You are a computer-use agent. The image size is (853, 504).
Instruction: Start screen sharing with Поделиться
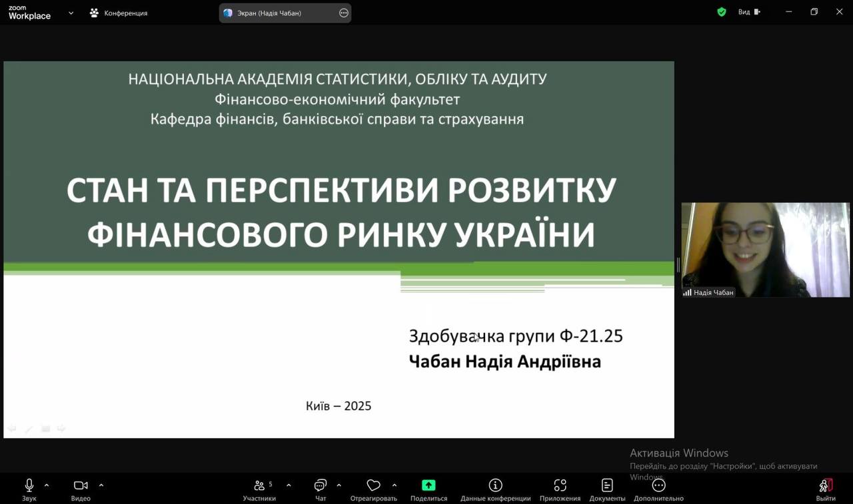(428, 485)
